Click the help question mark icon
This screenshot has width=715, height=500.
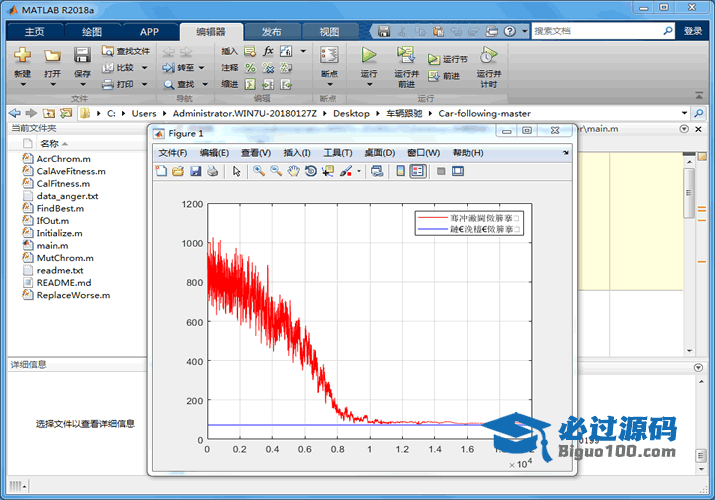point(510,31)
